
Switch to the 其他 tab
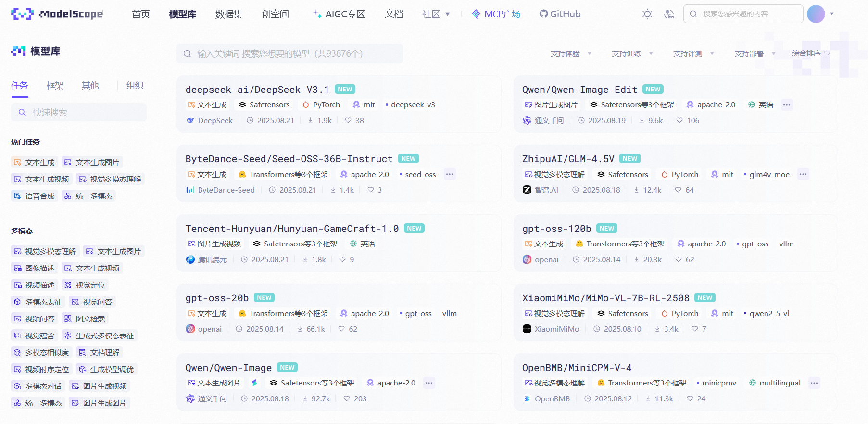point(90,85)
